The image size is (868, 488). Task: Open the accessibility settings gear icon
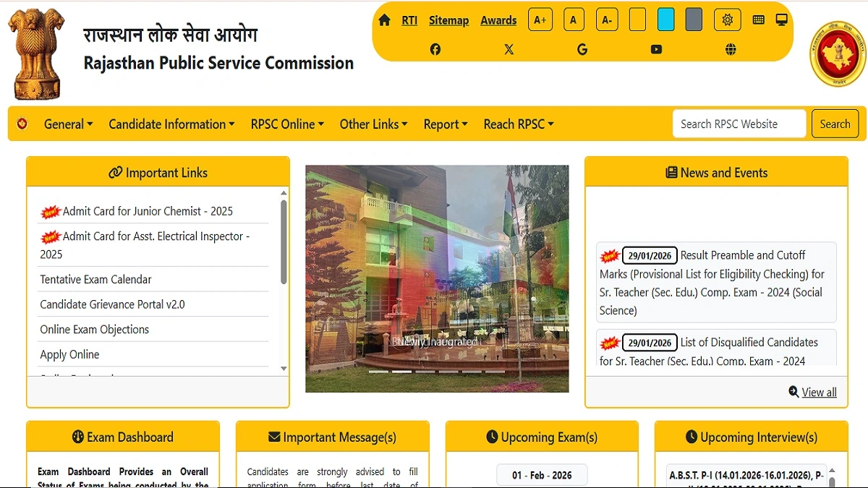(728, 20)
